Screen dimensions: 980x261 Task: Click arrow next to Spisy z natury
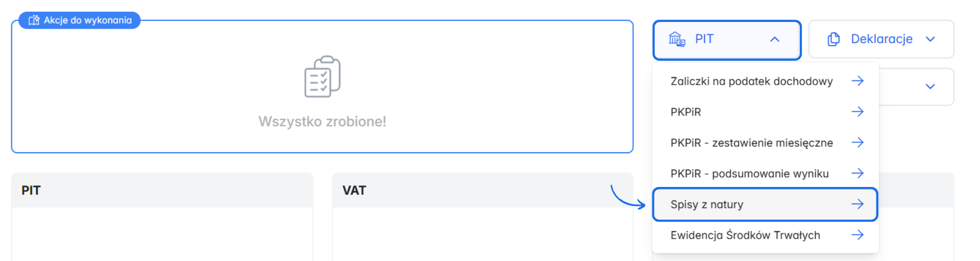[x=857, y=204]
